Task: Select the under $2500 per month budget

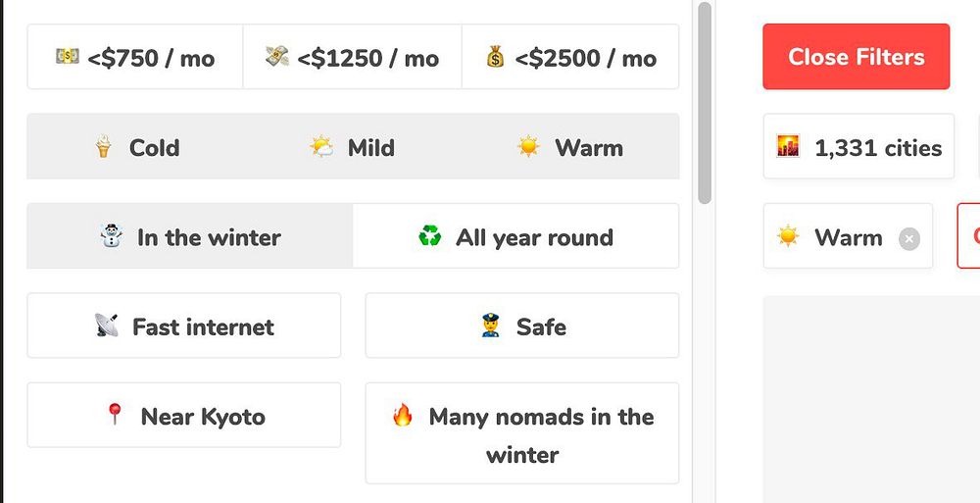Action: (570, 58)
